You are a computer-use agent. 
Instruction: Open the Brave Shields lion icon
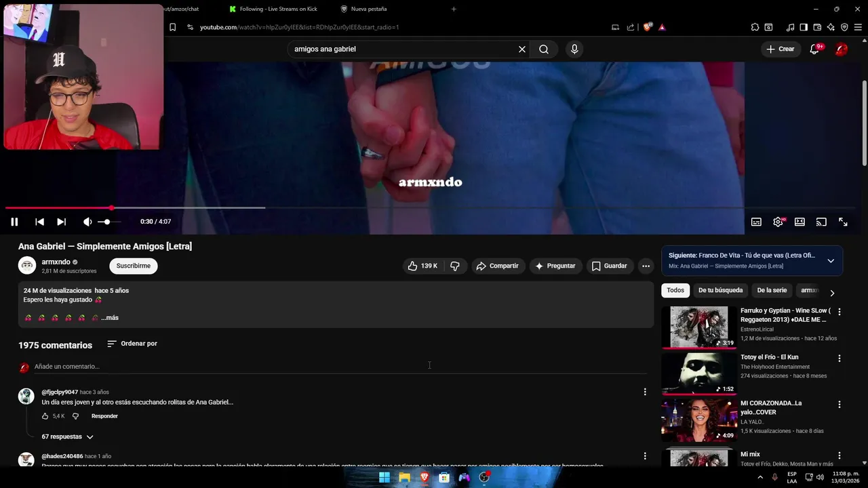pos(648,27)
